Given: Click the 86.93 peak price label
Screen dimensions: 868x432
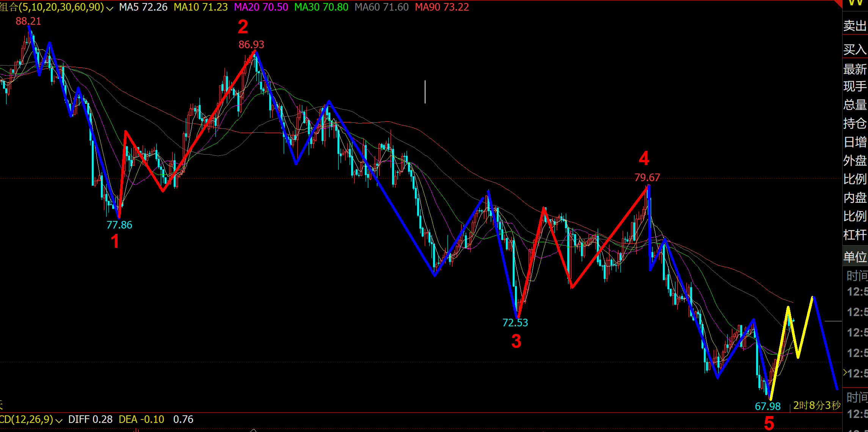Looking at the screenshot, I should (x=251, y=44).
